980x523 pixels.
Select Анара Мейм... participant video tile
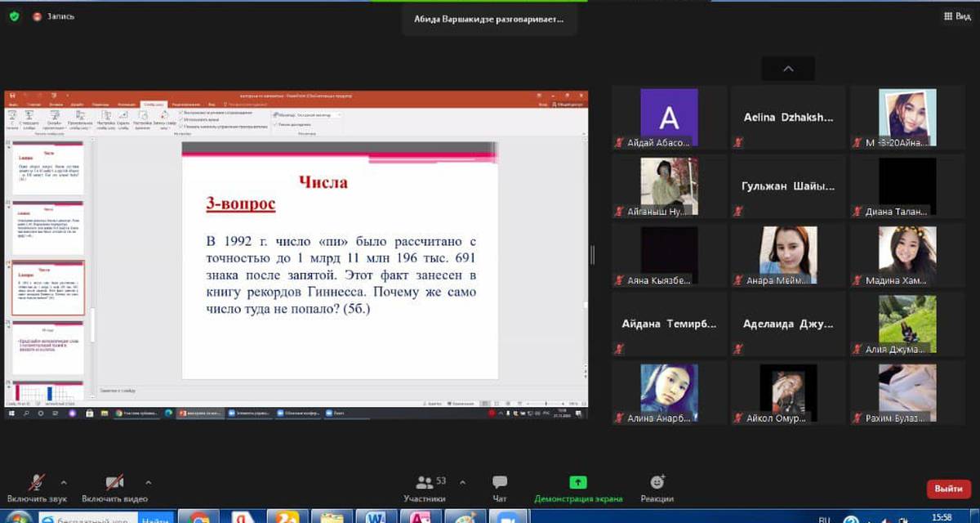[788, 256]
